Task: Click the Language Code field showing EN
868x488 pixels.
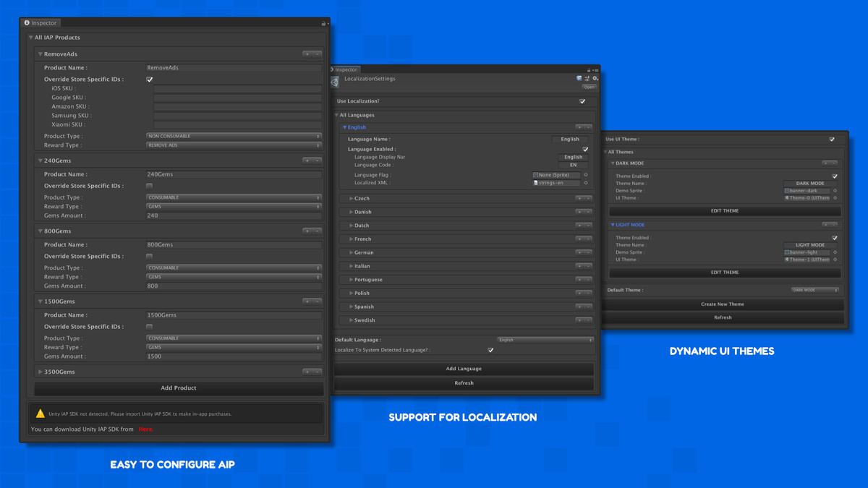Action: (x=574, y=165)
